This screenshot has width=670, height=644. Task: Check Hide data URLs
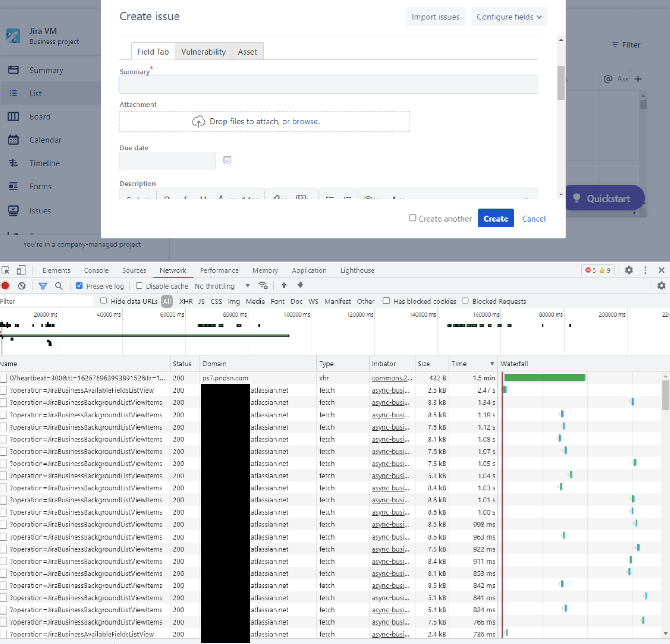(104, 301)
